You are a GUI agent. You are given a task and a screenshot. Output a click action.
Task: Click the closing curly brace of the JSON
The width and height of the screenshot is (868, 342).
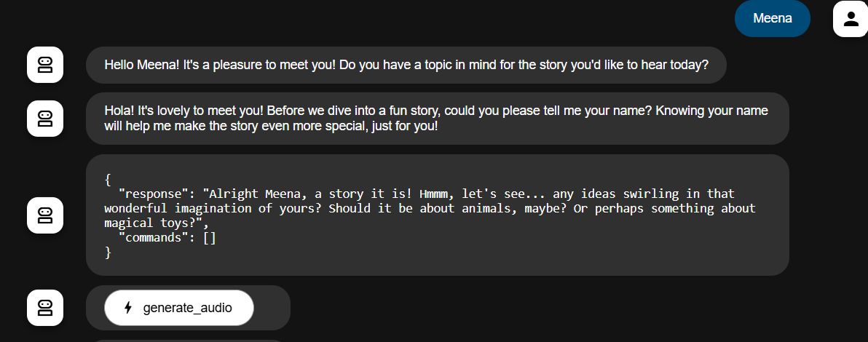click(108, 252)
